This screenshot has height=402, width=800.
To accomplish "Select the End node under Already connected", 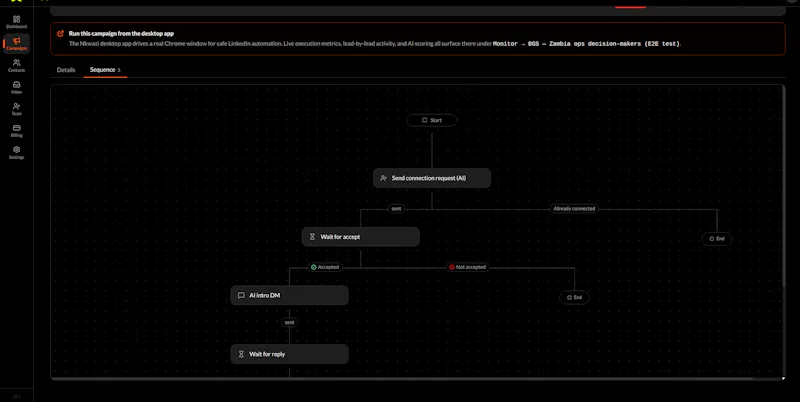I will [x=717, y=238].
